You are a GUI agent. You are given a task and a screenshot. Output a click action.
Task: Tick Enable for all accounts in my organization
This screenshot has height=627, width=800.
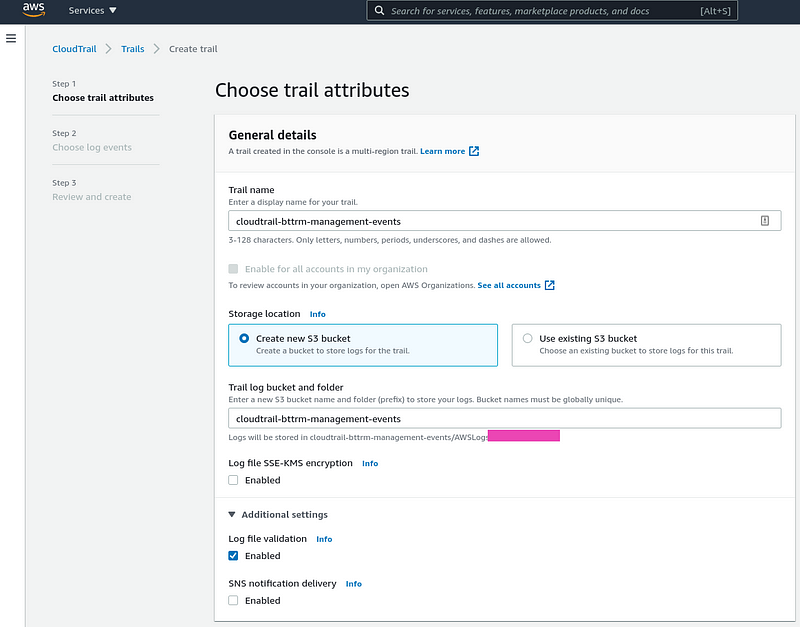[x=233, y=269]
